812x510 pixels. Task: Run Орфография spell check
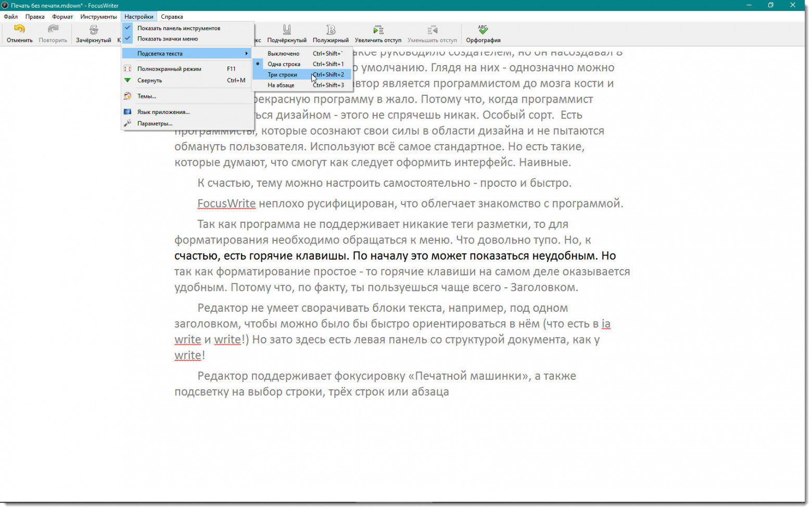(483, 33)
